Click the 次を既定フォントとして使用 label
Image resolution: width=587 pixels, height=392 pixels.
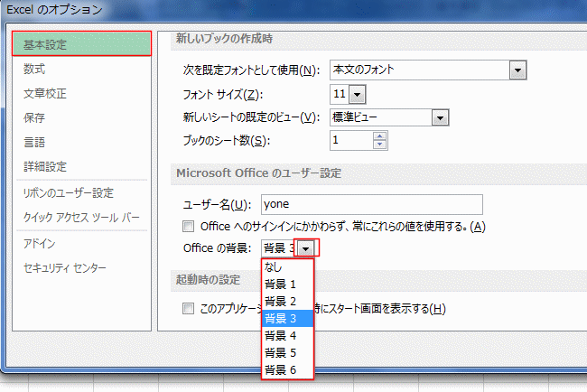tap(251, 70)
